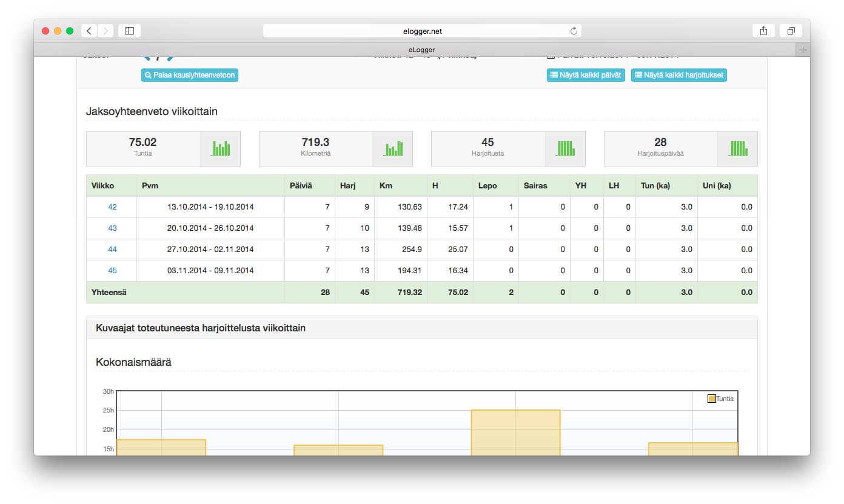This screenshot has height=504, width=844.
Task: Open week 45 link
Action: click(112, 271)
